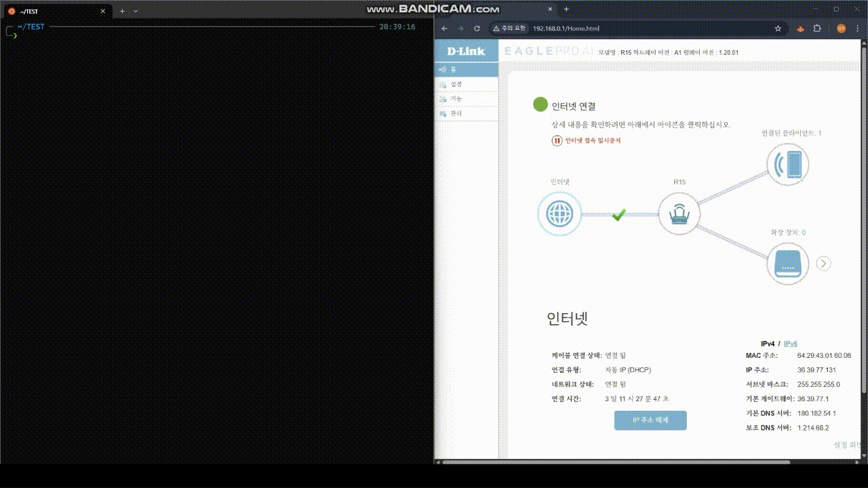The height and width of the screenshot is (488, 868).
Task: Click the R15 router icon
Action: pos(679,214)
